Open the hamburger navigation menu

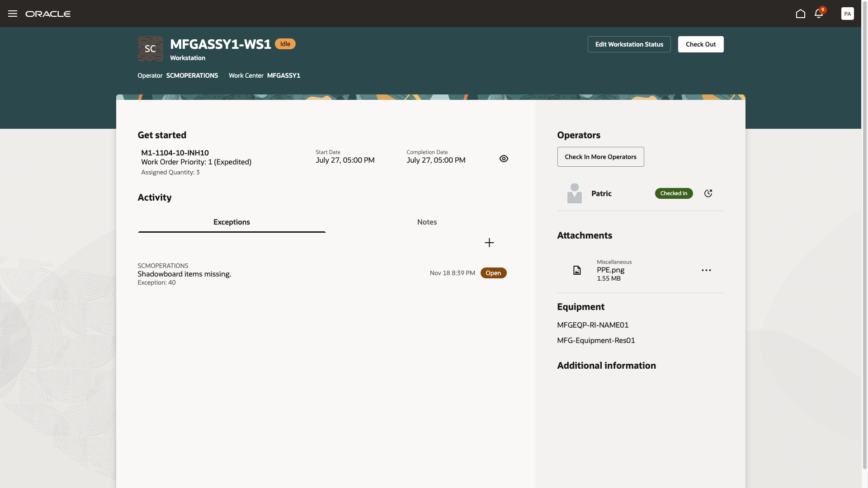pyautogui.click(x=13, y=14)
